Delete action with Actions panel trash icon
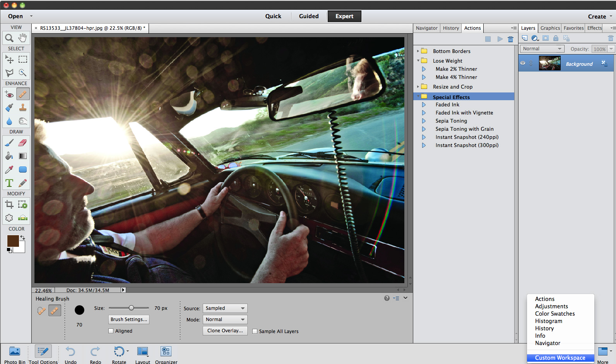Image resolution: width=616 pixels, height=364 pixels. point(510,39)
